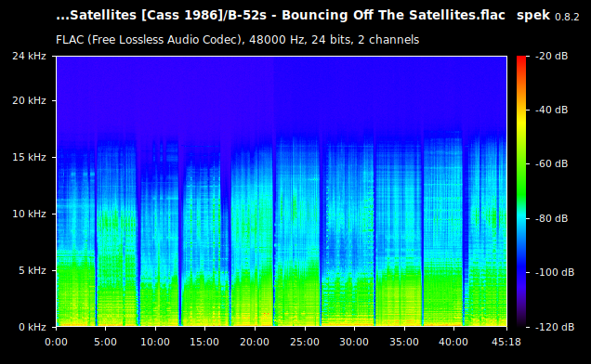Viewport: 591px width, 364px height.
Task: Click inside the spectrogram plot area
Action: (282, 191)
